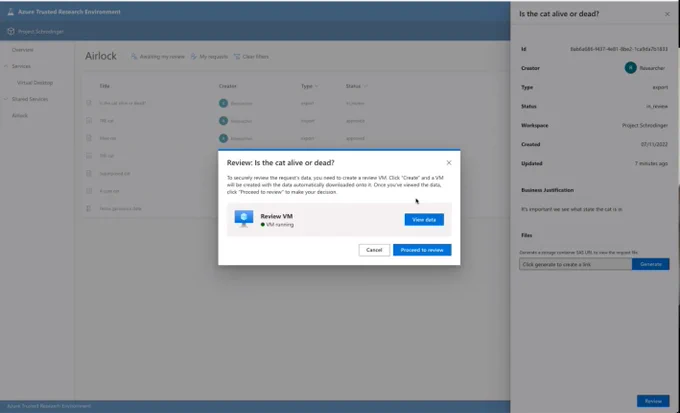
Task: Click file icon of fifth request row
Action: point(89,174)
